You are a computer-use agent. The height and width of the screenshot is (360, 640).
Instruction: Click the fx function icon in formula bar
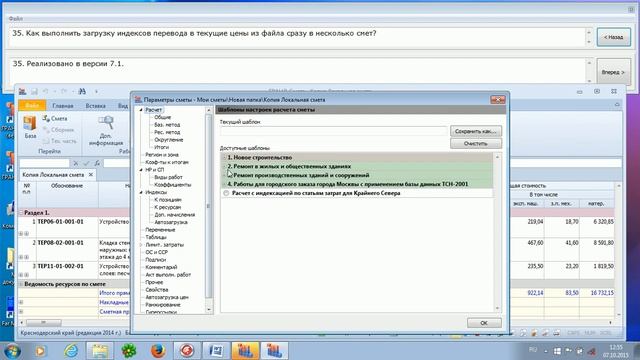click(97, 163)
